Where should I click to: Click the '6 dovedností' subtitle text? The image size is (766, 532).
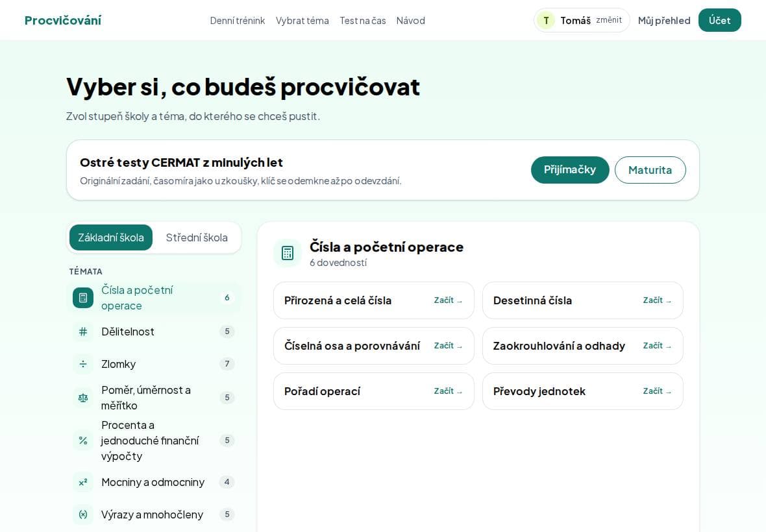(338, 263)
